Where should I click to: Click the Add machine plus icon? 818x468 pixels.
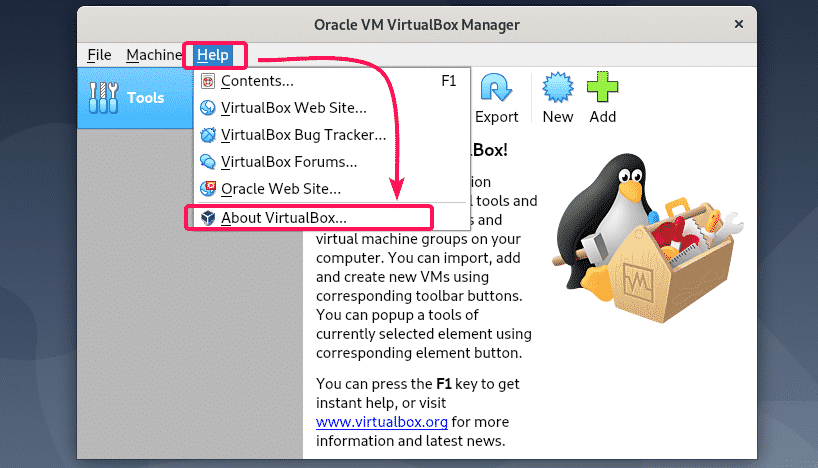(603, 87)
